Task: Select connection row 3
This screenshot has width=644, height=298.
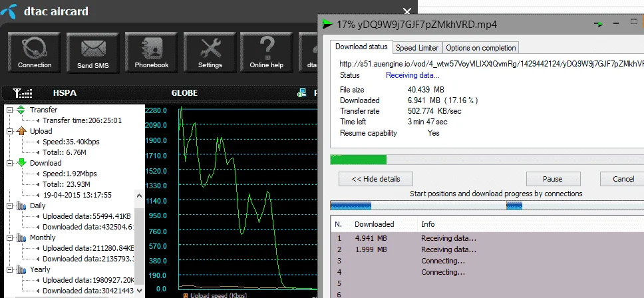Action: 488,261
